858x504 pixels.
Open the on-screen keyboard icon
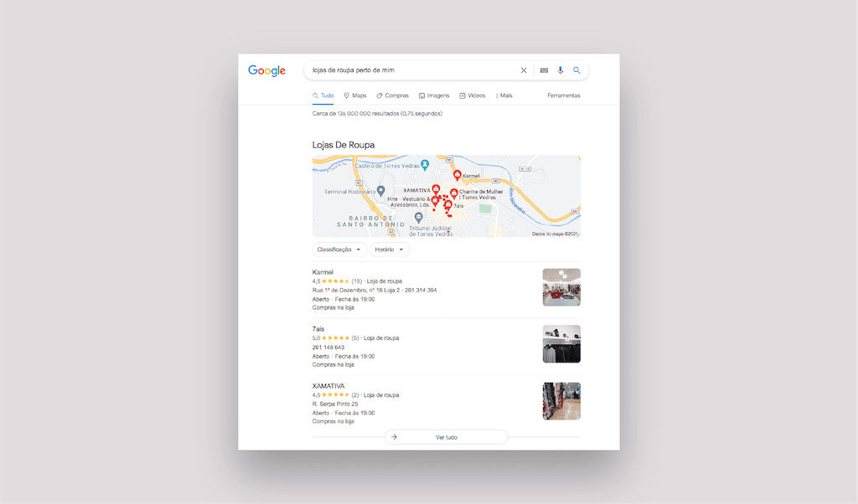[x=544, y=71]
